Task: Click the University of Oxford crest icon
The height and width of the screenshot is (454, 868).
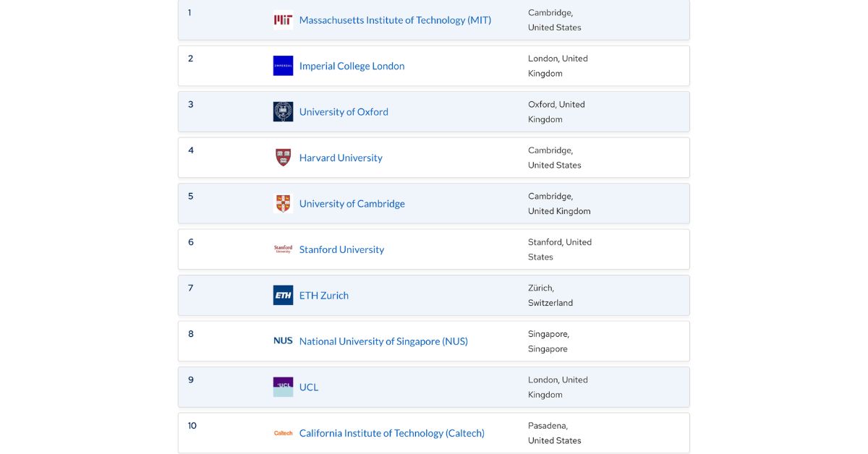Action: pyautogui.click(x=283, y=112)
